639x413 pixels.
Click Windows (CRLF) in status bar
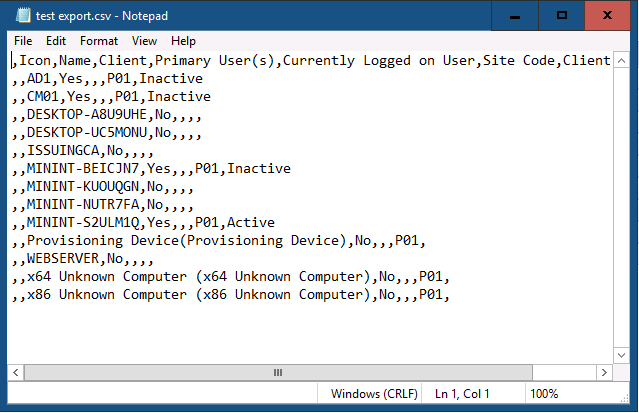click(x=374, y=394)
